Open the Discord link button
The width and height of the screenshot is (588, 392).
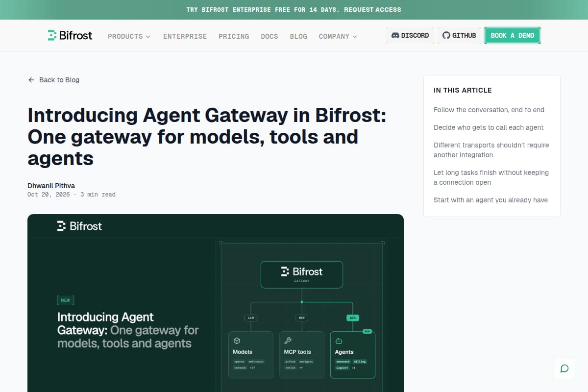pyautogui.click(x=410, y=35)
